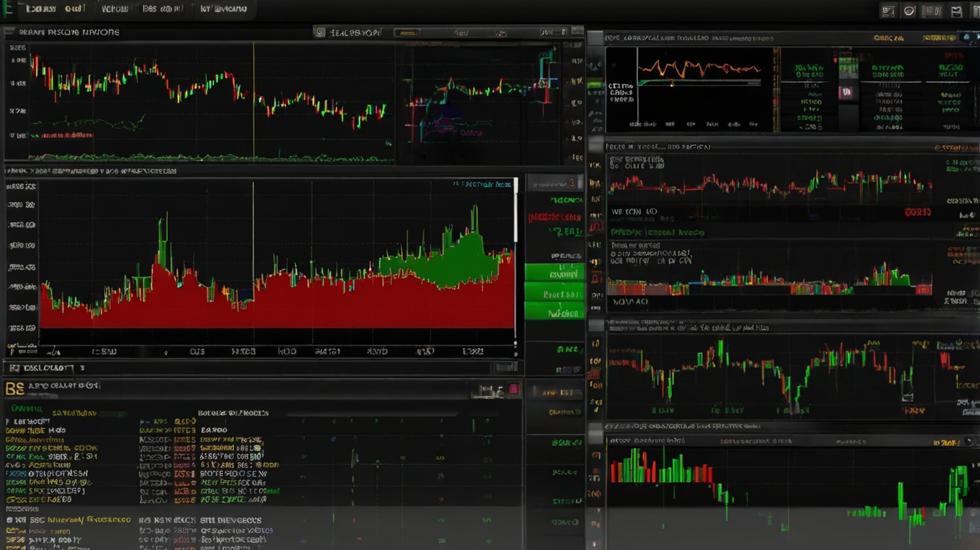Open the grid layout icon in the top-right toolbar
Image resolution: width=980 pixels, height=550 pixels.
coord(887,11)
